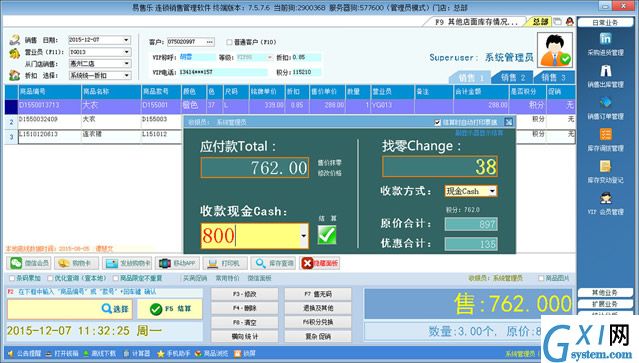Switch to the 销售 3 tab
The image size is (639, 363).
pyautogui.click(x=553, y=77)
